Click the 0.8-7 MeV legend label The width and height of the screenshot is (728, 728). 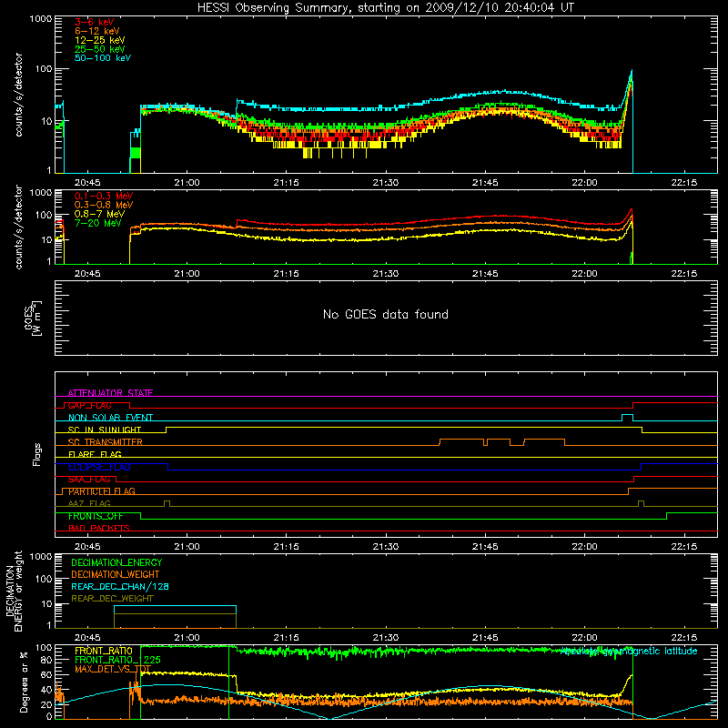[99, 214]
